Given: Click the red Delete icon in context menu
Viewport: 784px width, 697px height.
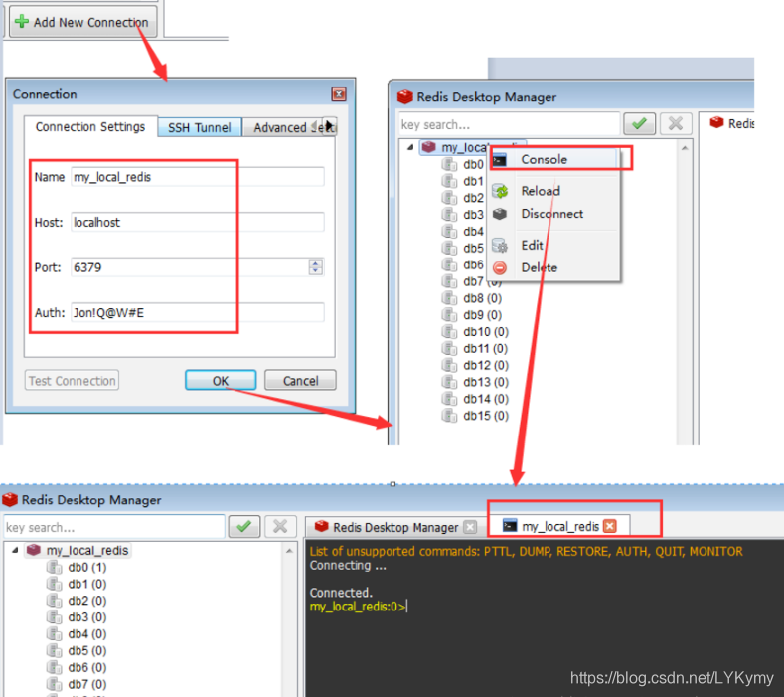Looking at the screenshot, I should click(x=500, y=268).
